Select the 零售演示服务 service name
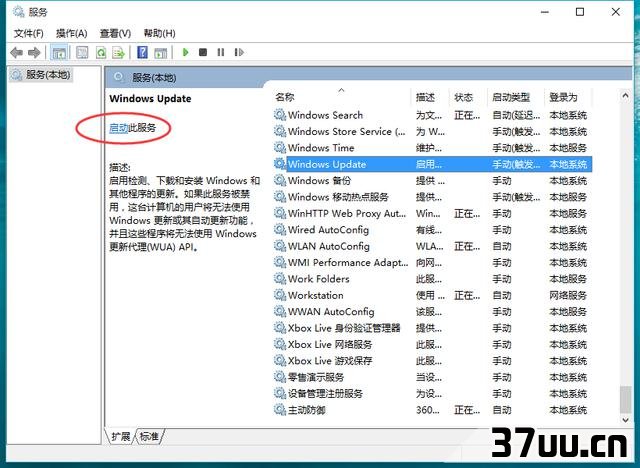The height and width of the screenshot is (468, 640). pyautogui.click(x=316, y=377)
